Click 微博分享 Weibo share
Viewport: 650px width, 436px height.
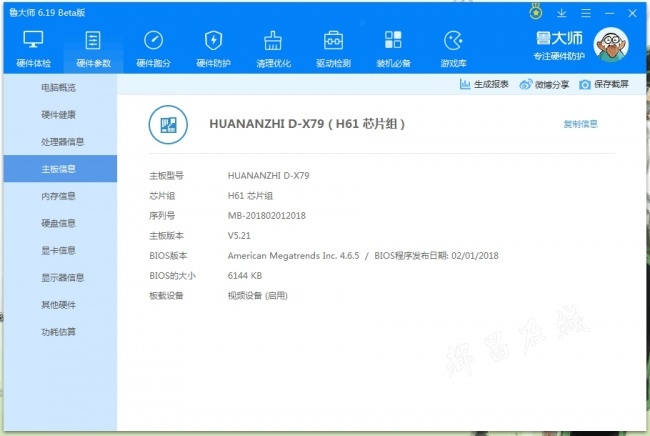(544, 85)
